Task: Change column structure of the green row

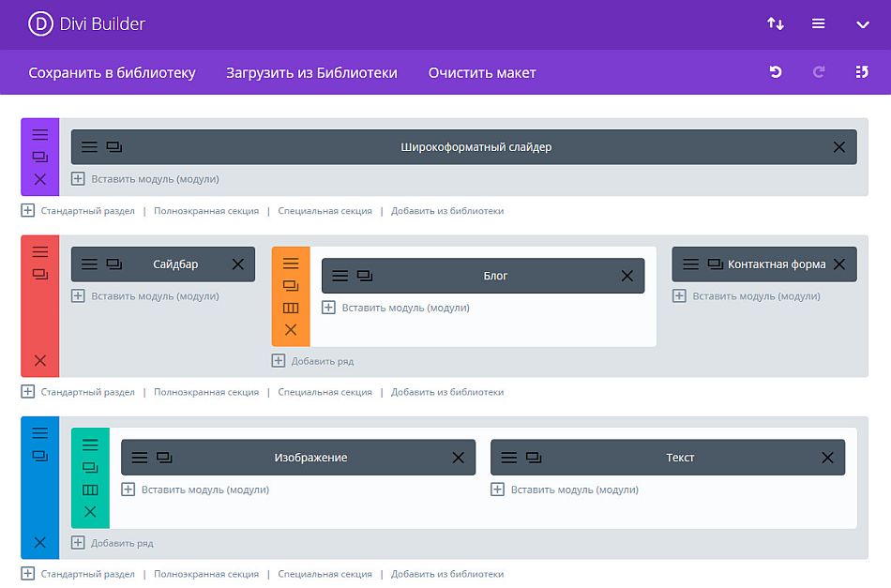Action: (x=90, y=489)
